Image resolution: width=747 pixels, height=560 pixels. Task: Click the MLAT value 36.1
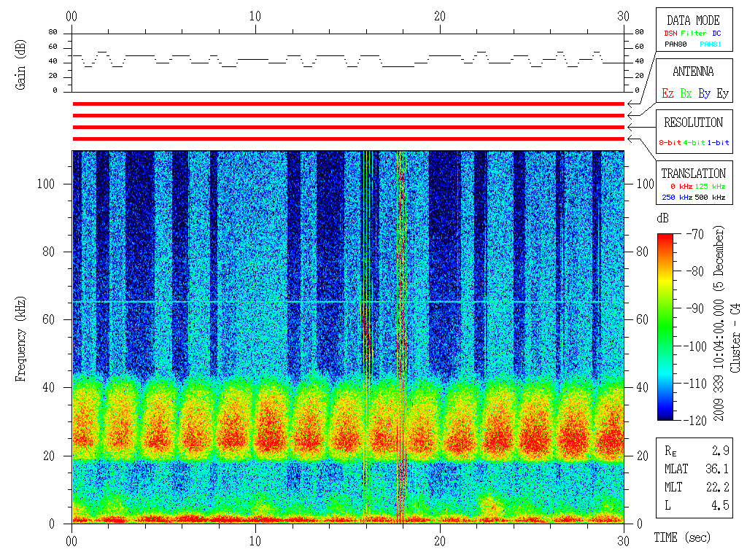click(x=717, y=469)
